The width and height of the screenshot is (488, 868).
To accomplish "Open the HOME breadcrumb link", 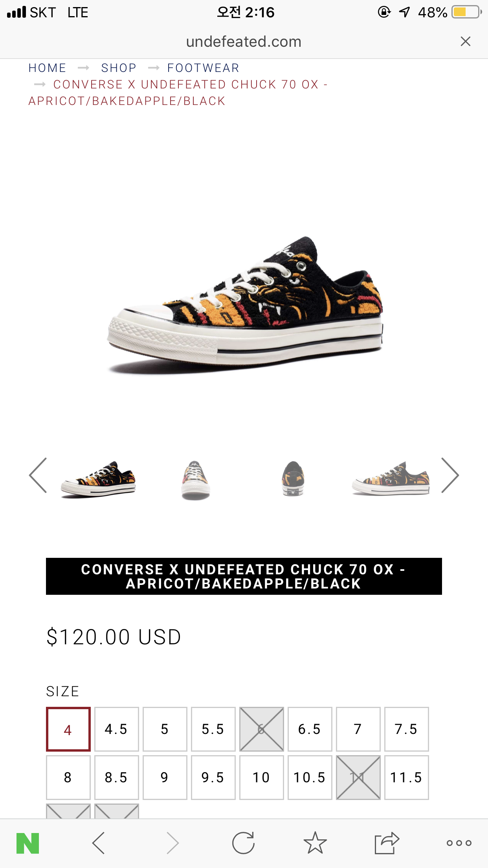I will tap(47, 68).
